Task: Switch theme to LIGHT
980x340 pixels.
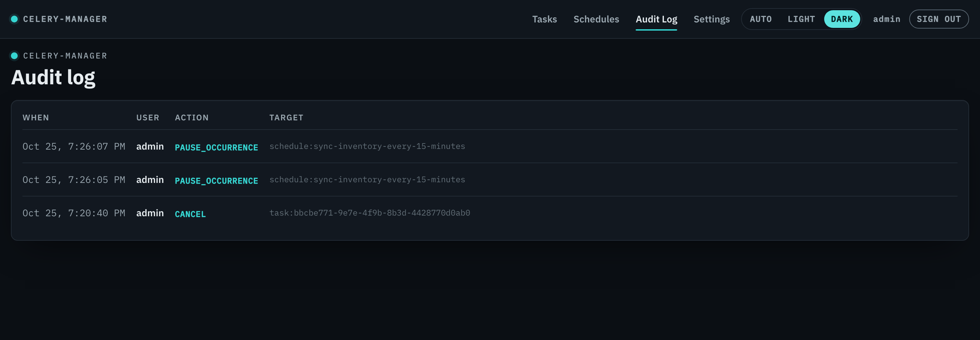Action: point(801,19)
